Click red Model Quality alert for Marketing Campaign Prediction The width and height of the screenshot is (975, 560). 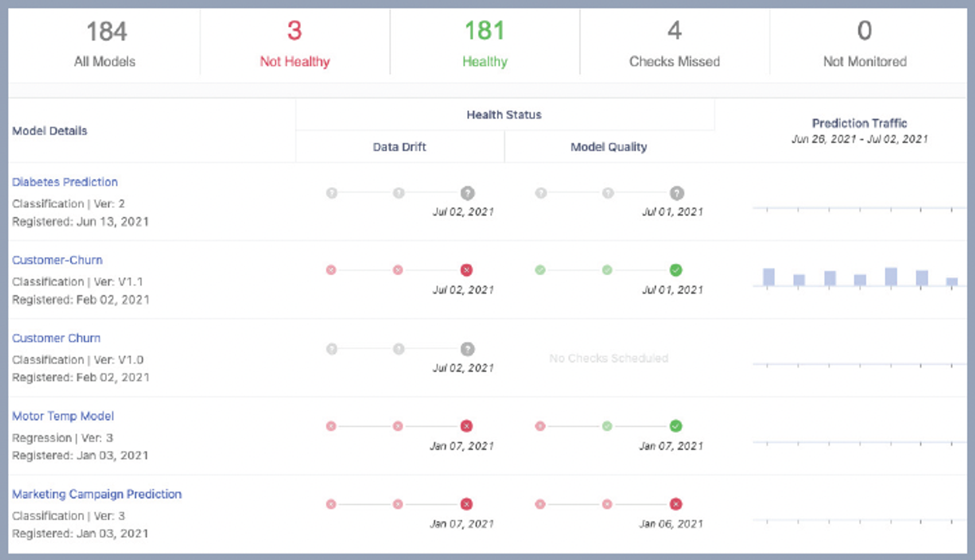point(675,504)
